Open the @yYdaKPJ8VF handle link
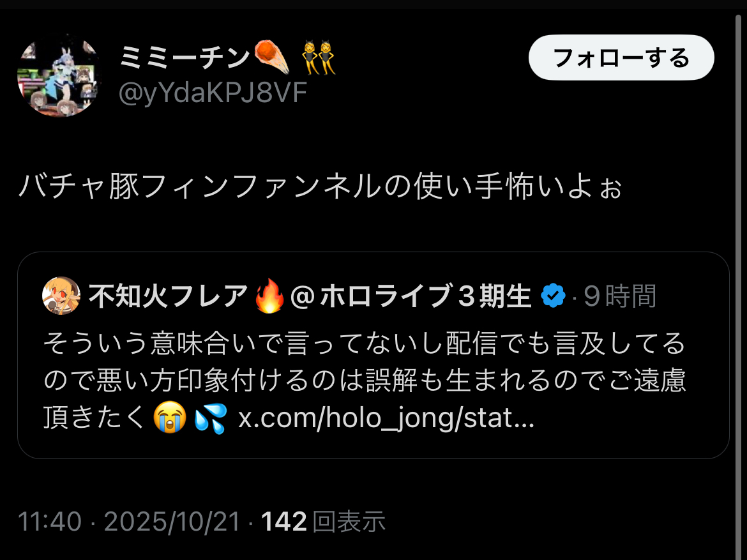Viewport: 747px width, 560px height. click(213, 93)
